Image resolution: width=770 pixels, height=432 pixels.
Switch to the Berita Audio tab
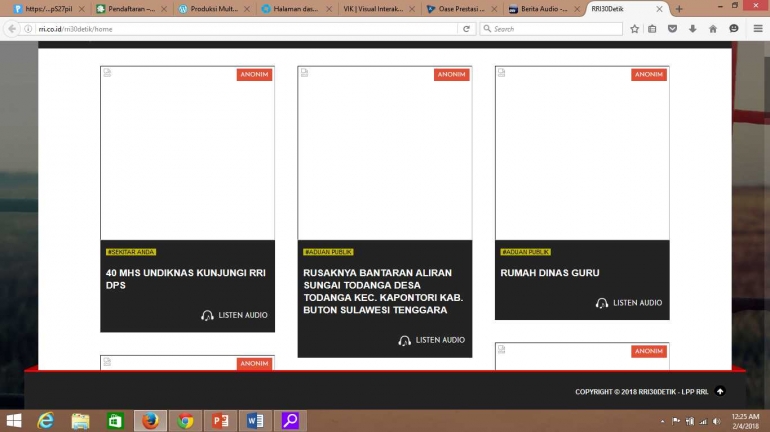click(x=540, y=9)
